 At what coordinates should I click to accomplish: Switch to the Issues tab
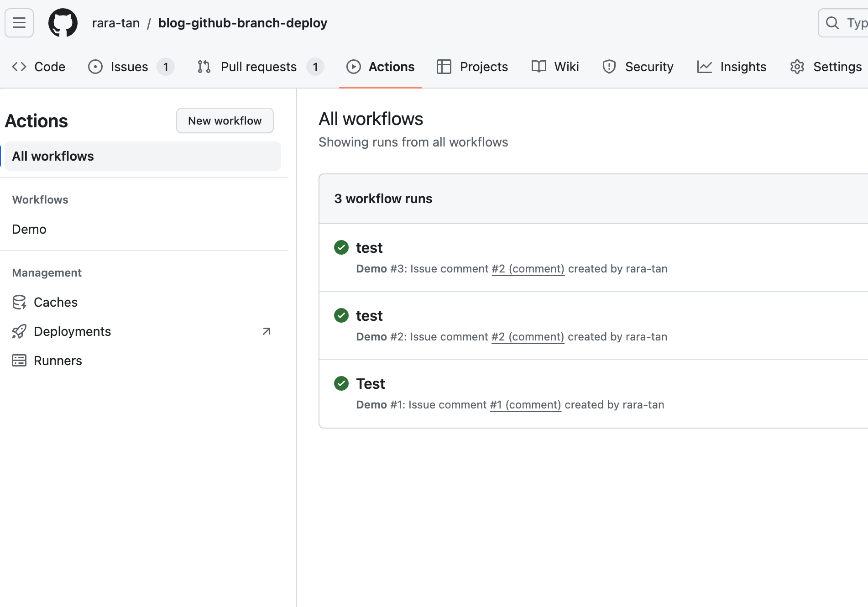click(130, 67)
